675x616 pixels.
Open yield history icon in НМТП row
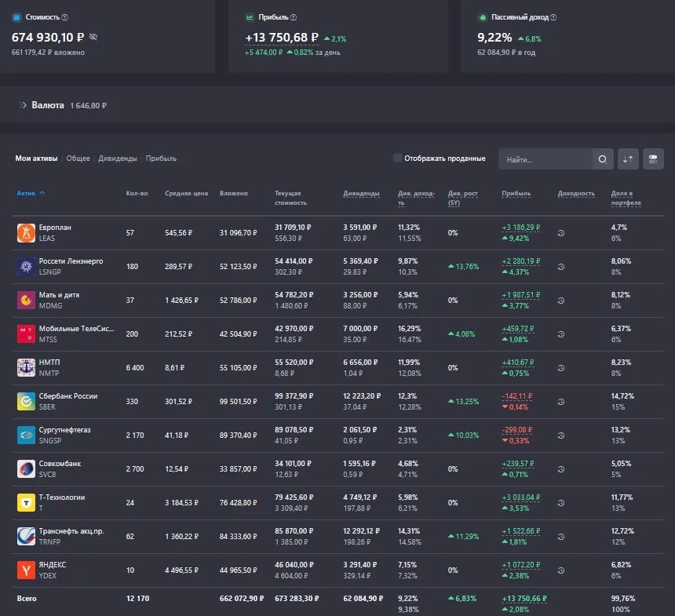click(x=561, y=368)
